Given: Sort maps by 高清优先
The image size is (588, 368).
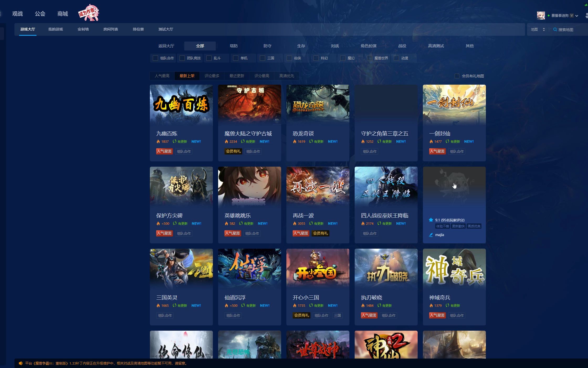Looking at the screenshot, I should (x=287, y=76).
